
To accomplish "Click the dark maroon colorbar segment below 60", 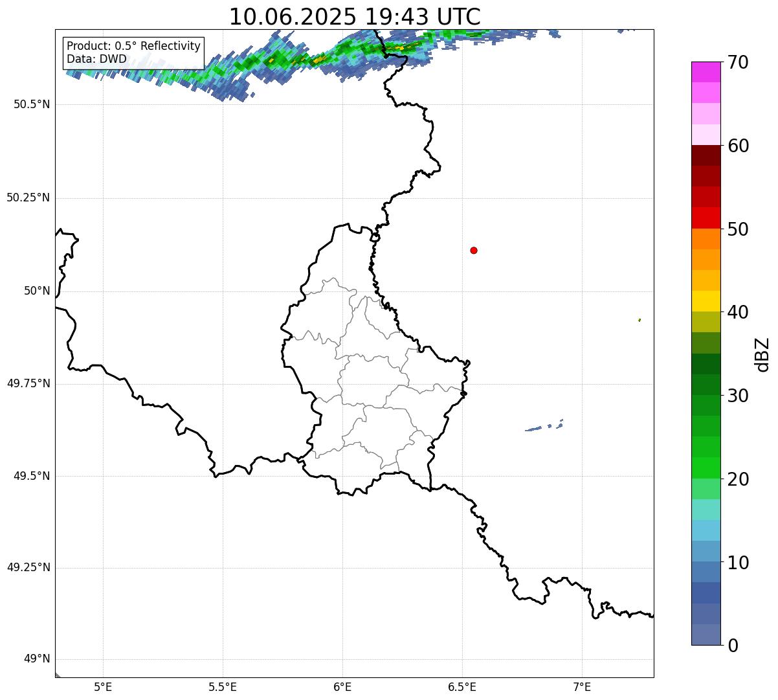I will 706,156.
